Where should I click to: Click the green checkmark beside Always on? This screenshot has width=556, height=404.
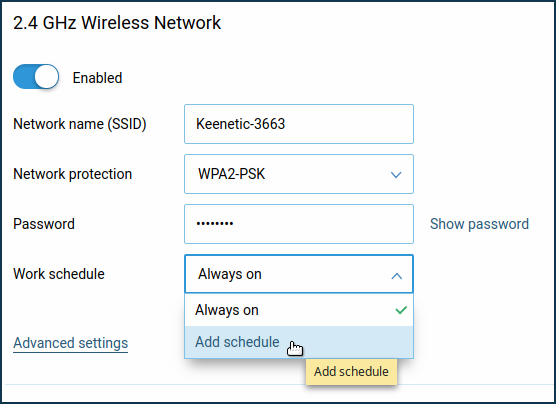[401, 310]
